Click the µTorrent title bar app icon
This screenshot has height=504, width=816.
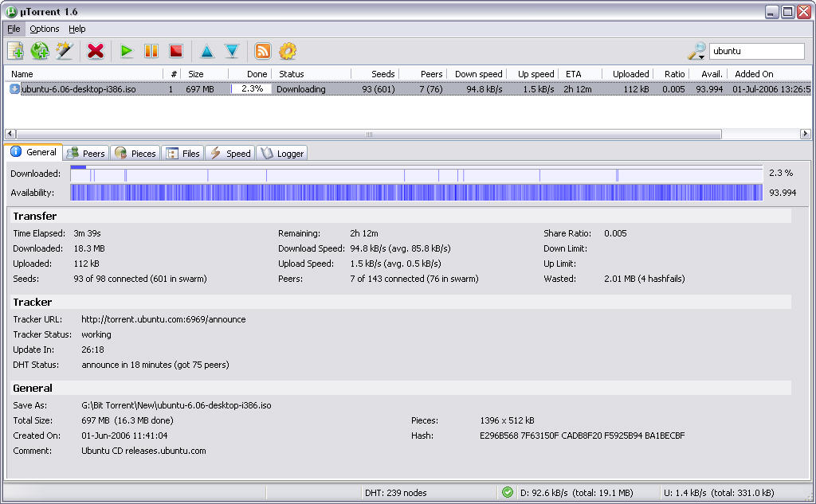point(11,11)
